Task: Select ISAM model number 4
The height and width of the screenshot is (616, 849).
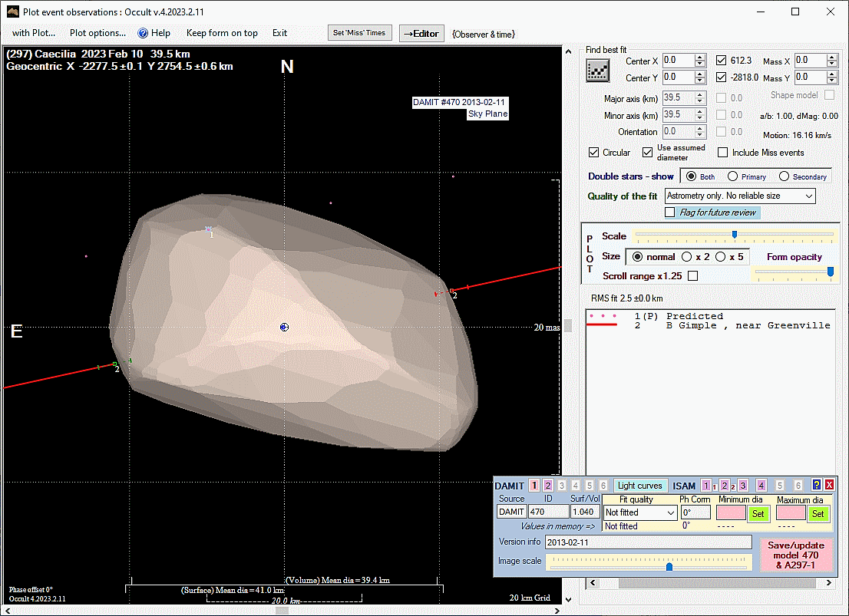Action: [x=761, y=486]
